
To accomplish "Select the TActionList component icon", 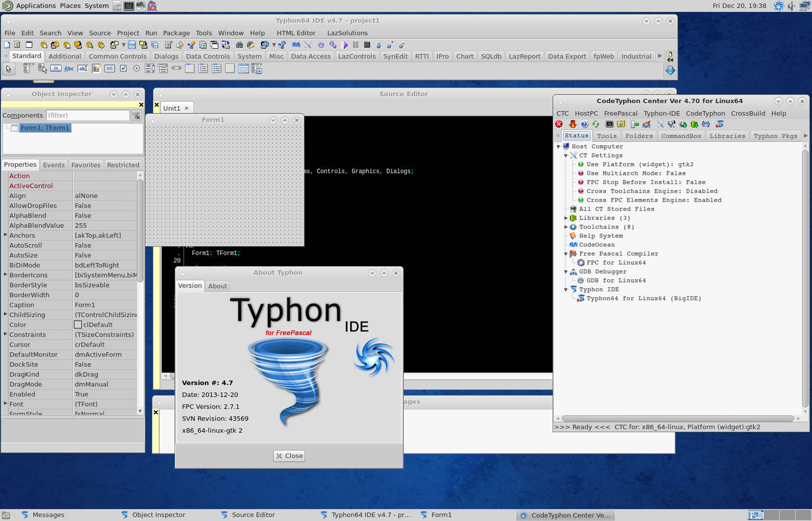I will pyautogui.click(x=257, y=69).
